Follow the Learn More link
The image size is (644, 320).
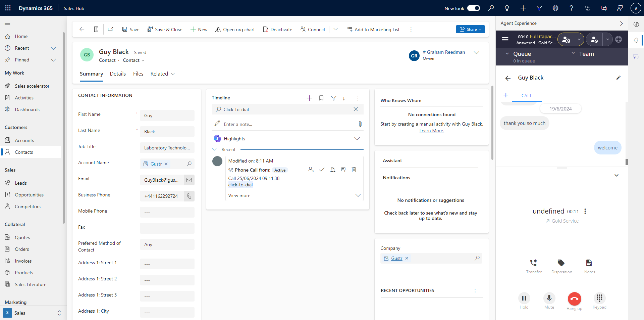pyautogui.click(x=432, y=131)
